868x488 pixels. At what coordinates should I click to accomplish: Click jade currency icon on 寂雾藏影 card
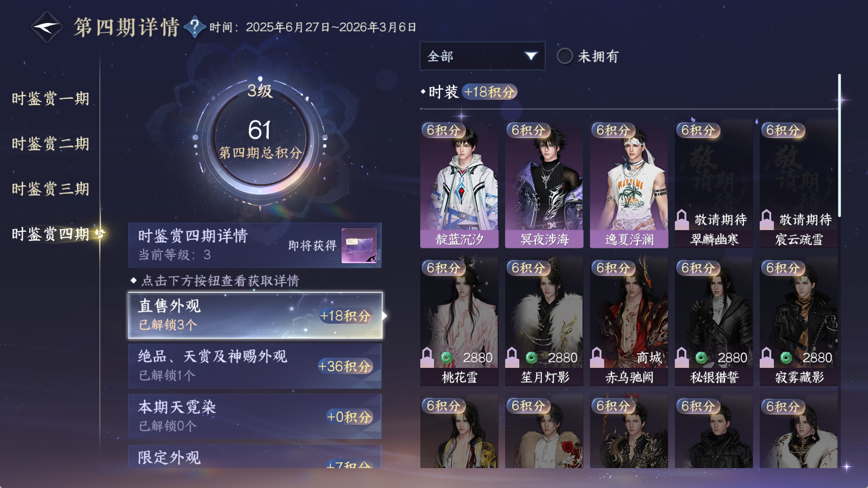[x=786, y=357]
